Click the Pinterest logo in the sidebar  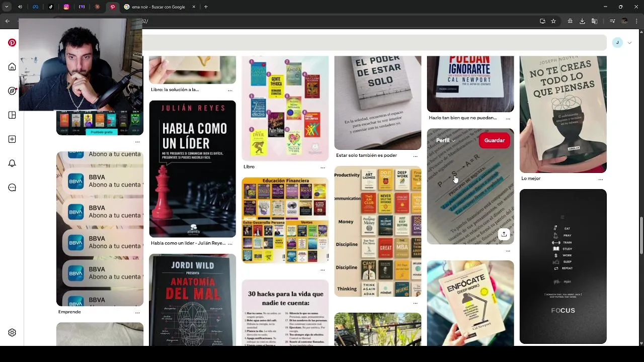[12, 43]
